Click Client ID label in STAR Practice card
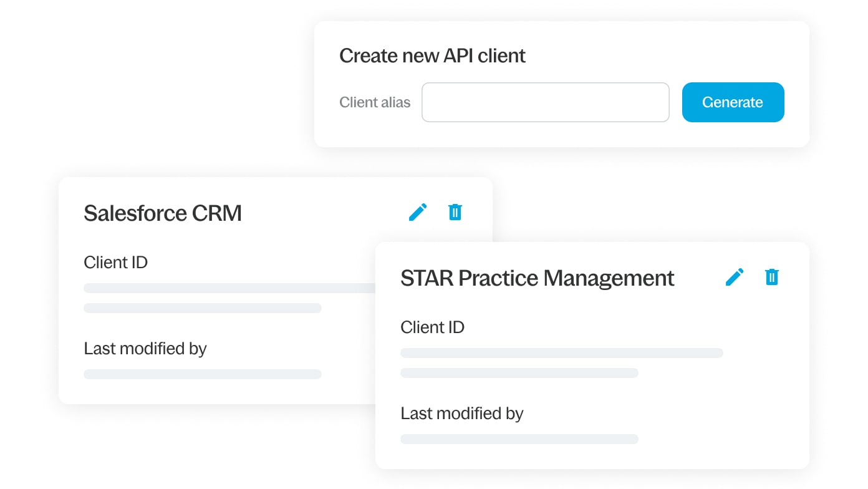Viewport: 868px width, 489px height. point(432,327)
